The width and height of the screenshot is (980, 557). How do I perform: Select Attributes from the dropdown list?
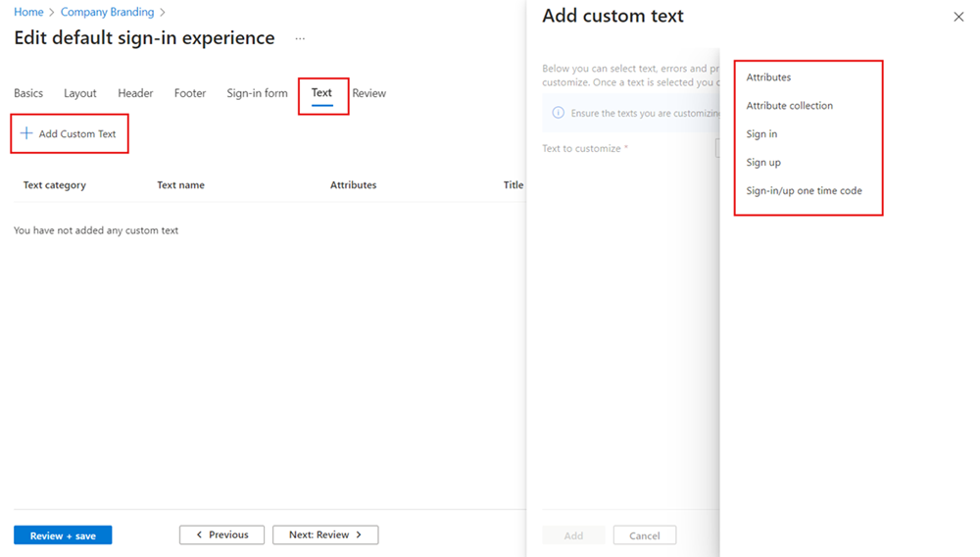coord(768,76)
